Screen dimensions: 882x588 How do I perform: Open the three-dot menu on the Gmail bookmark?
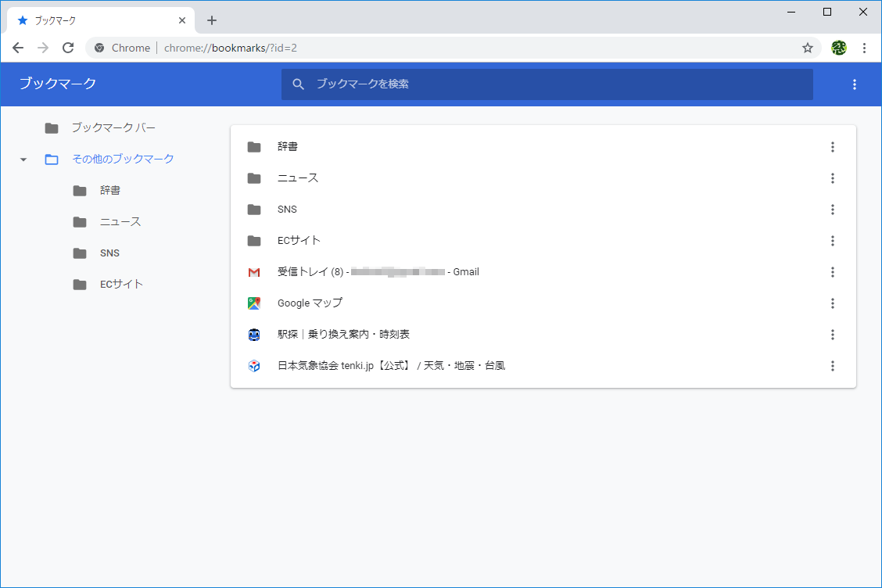[x=833, y=271]
